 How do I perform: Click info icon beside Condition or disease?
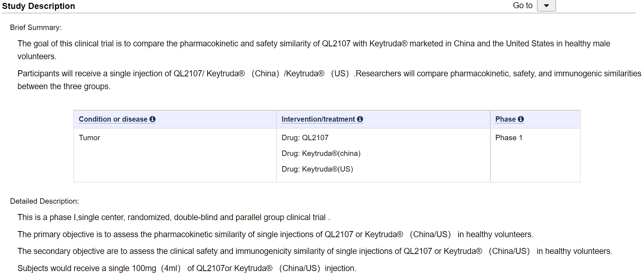pos(153,119)
